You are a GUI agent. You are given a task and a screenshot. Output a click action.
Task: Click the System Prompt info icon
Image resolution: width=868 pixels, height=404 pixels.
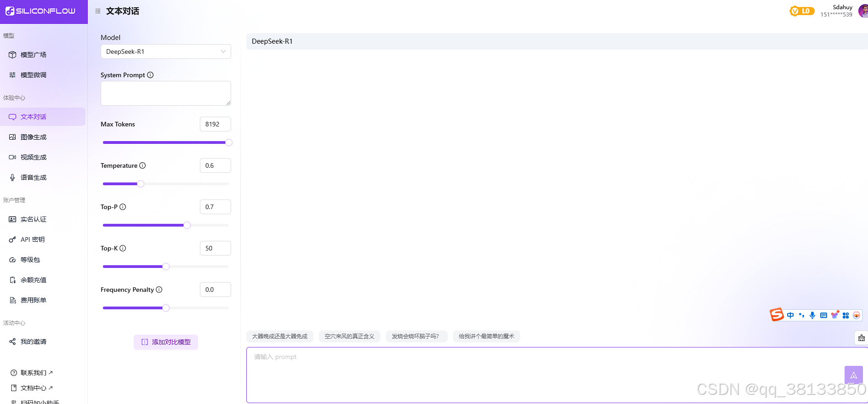(x=150, y=75)
